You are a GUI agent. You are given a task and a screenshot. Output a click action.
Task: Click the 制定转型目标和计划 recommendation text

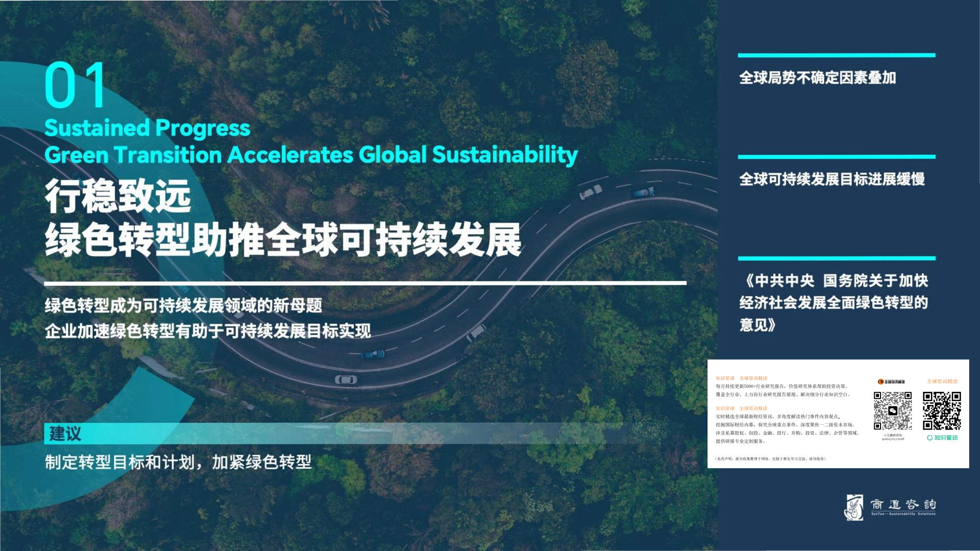point(178,462)
